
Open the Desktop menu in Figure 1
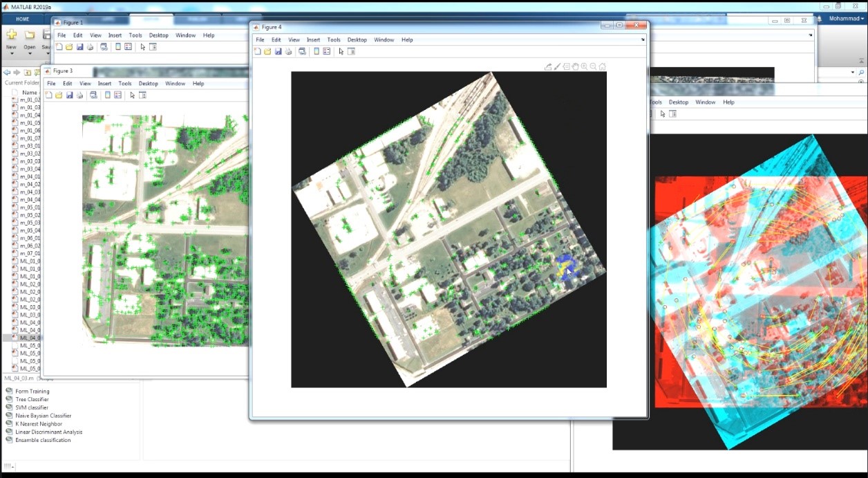coord(159,35)
